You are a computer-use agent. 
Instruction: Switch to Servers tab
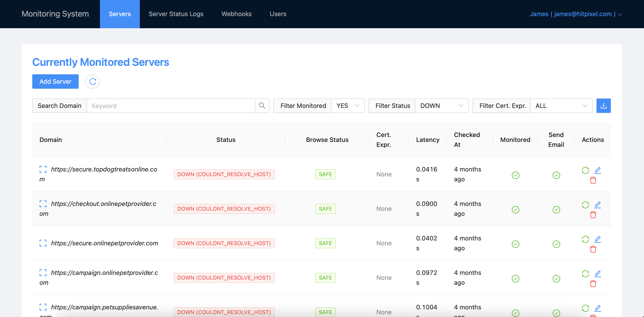click(120, 14)
